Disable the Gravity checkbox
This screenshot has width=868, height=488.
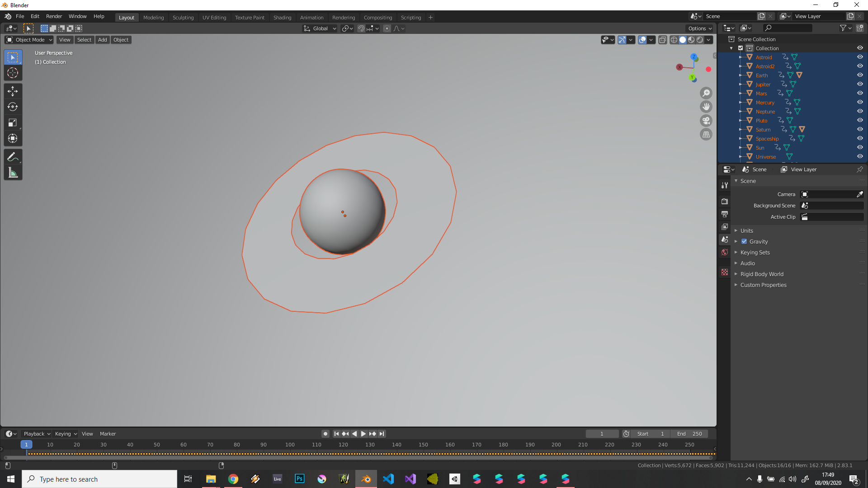tap(744, 241)
